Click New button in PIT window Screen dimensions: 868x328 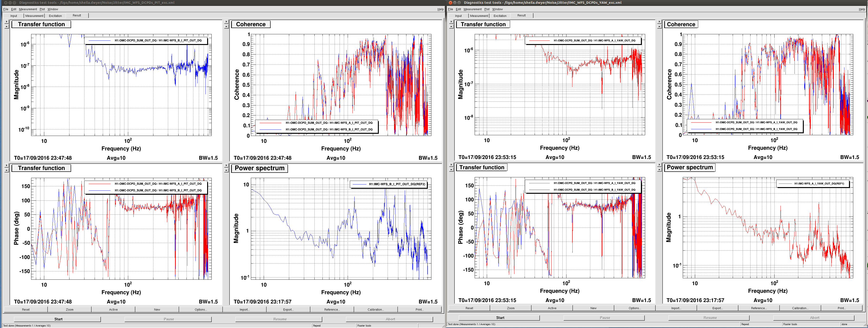tap(157, 309)
